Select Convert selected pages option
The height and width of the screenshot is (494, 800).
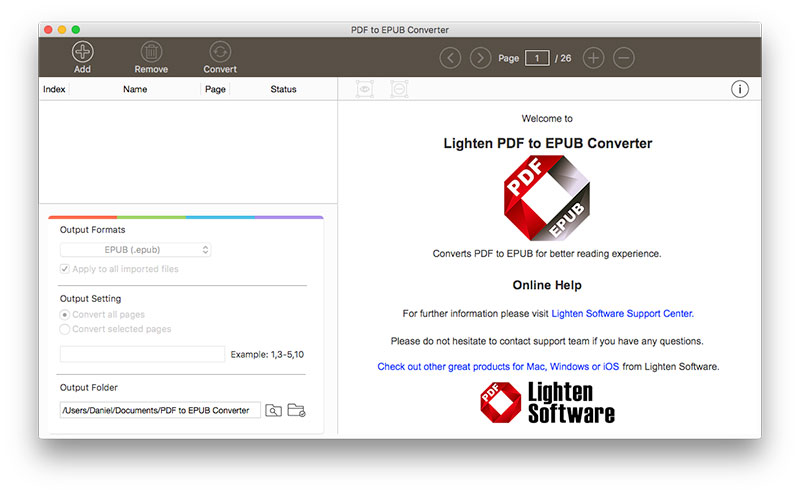click(x=65, y=329)
